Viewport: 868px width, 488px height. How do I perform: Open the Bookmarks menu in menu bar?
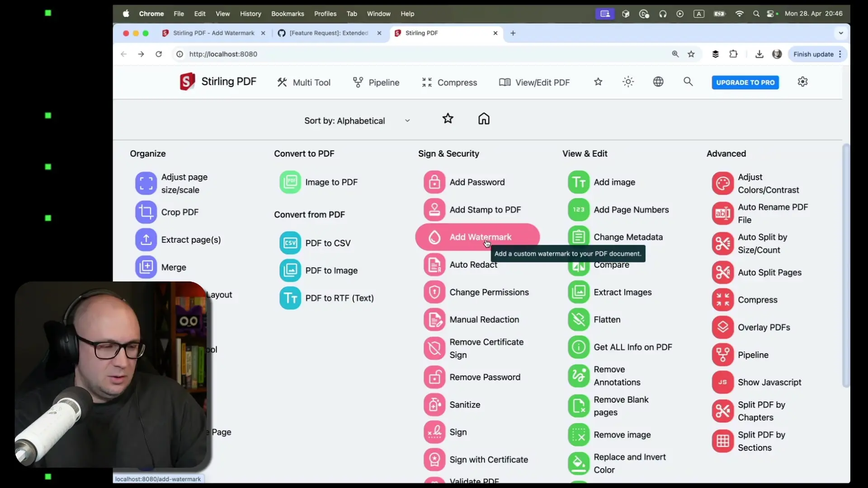pos(288,14)
